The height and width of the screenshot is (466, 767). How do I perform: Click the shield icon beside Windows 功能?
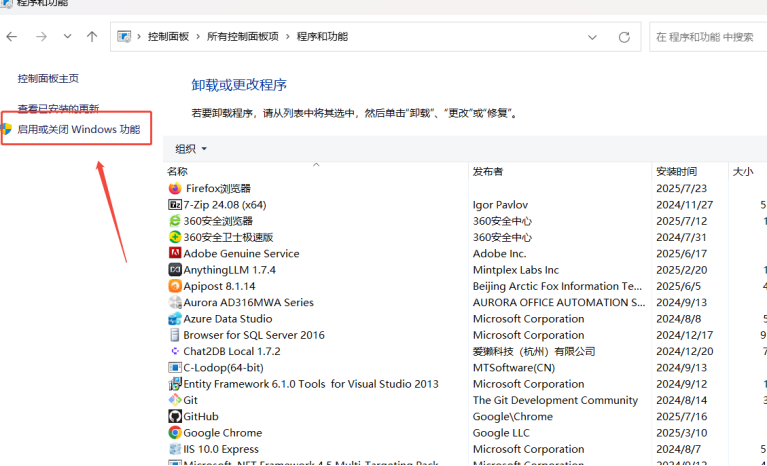(x=6, y=129)
